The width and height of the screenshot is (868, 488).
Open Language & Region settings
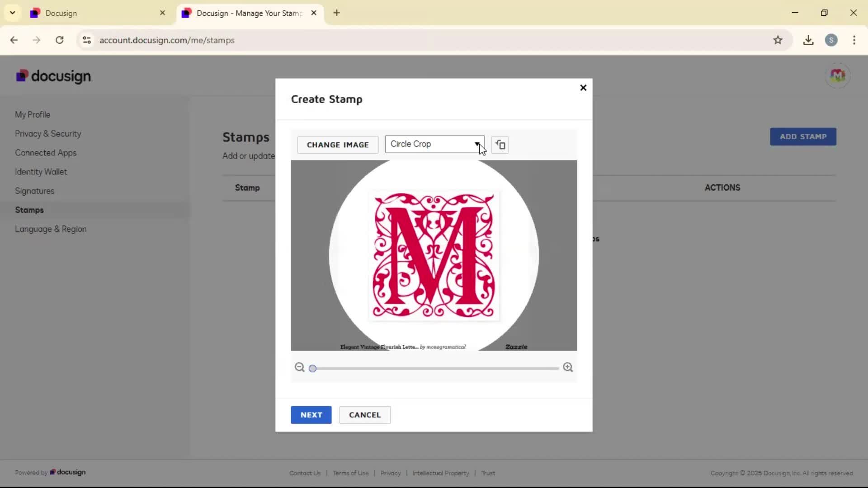51,229
